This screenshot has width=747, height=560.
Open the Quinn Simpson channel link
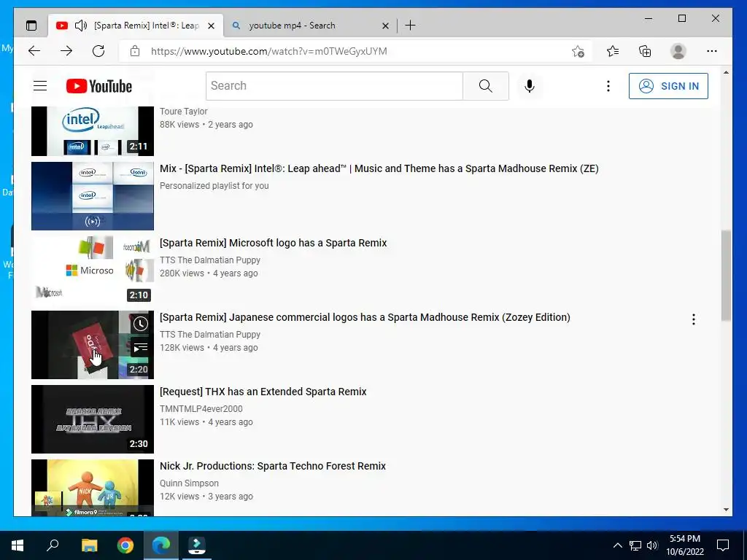[189, 483]
